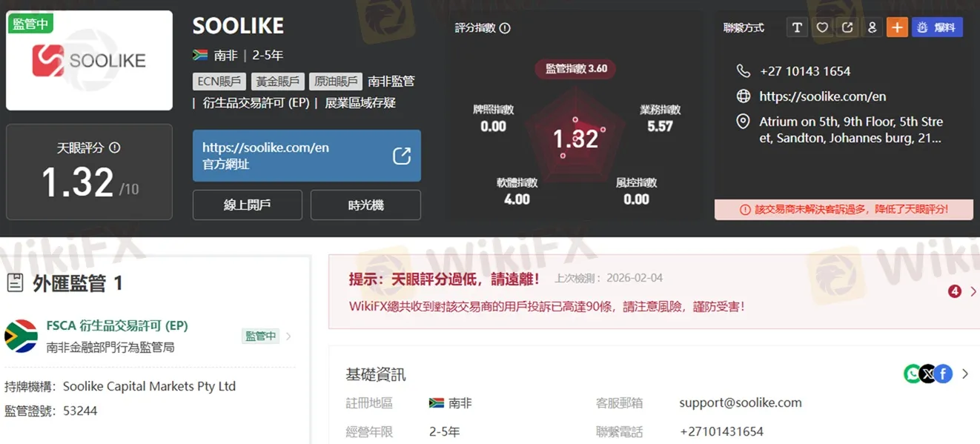Click the X social media icon
The width and height of the screenshot is (980, 444).
928,374
